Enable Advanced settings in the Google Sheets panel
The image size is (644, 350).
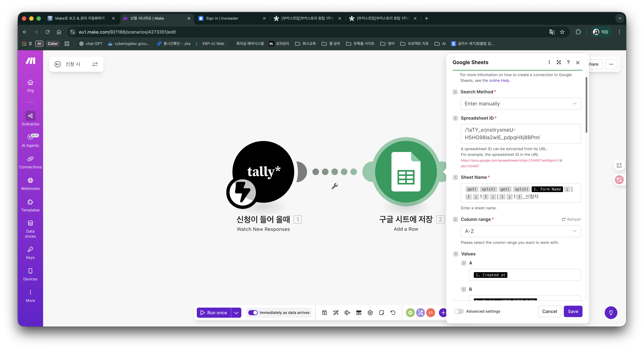[x=459, y=311]
